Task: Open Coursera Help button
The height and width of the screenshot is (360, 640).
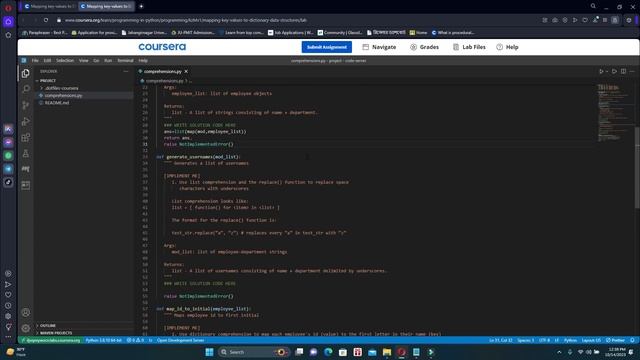Action: pos(507,47)
